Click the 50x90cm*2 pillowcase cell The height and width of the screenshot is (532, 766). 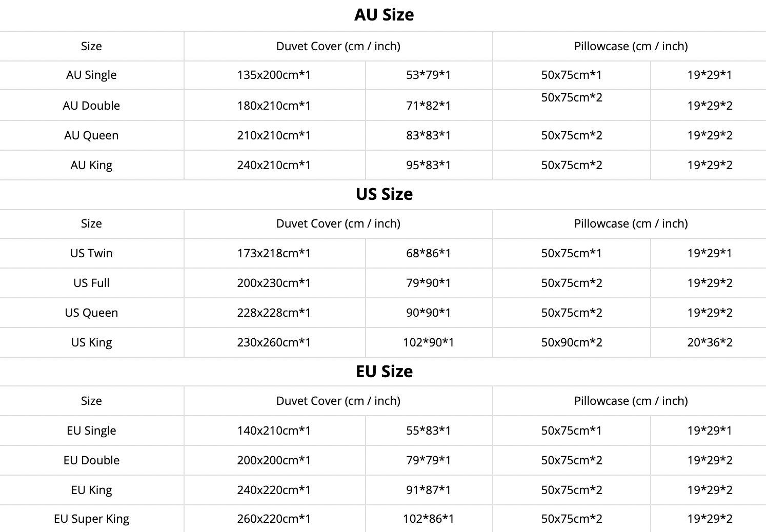coord(572,342)
